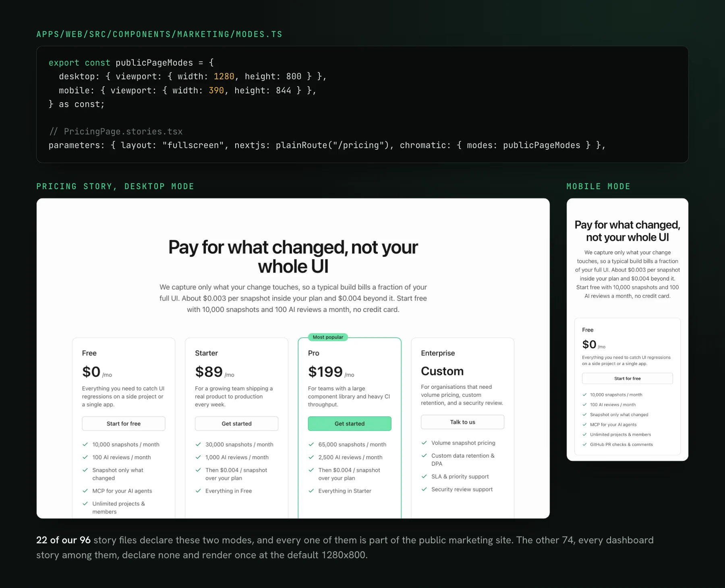Click the checkmark beside Everything in Starter
Screen dimensions: 725x588
(x=311, y=491)
